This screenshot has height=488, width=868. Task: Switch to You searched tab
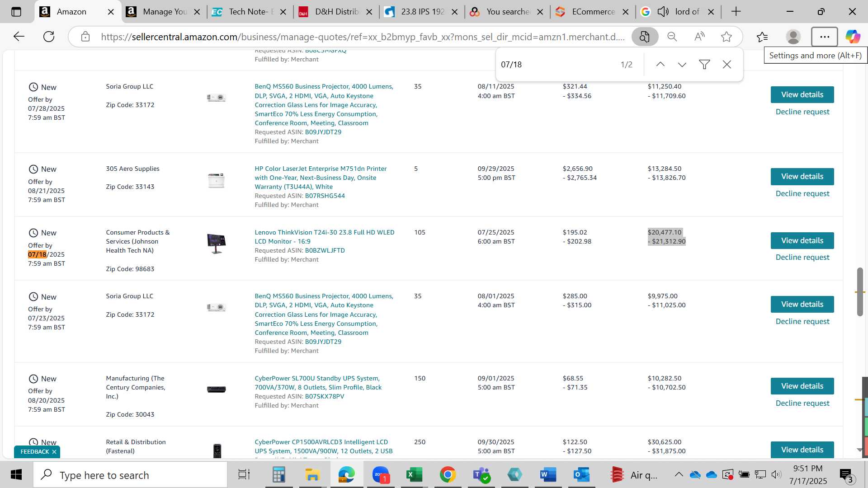pos(507,12)
